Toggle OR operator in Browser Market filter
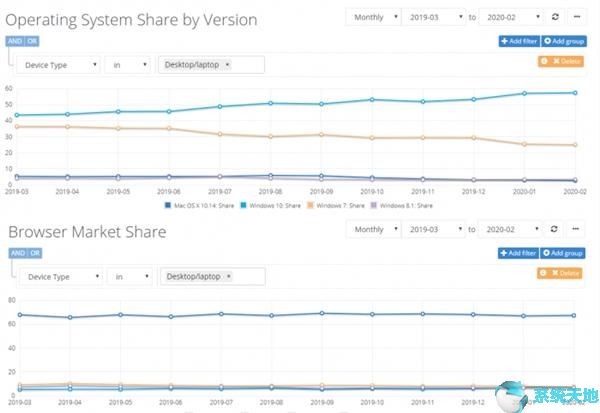 [35, 253]
